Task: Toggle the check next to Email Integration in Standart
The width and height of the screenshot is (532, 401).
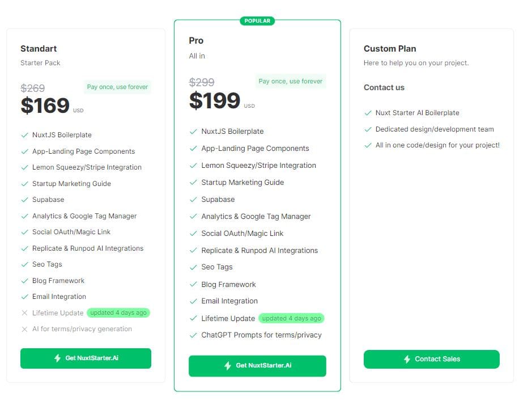Action: click(24, 296)
